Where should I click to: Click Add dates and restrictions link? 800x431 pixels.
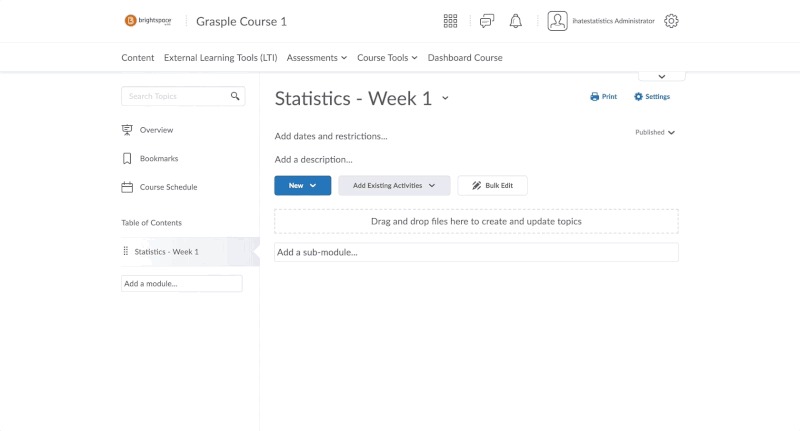pyautogui.click(x=331, y=136)
